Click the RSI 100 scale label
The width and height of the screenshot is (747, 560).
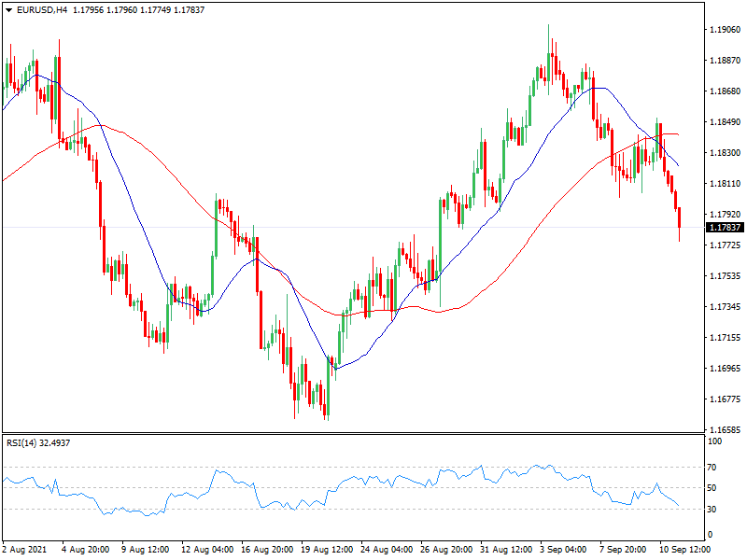[714, 441]
